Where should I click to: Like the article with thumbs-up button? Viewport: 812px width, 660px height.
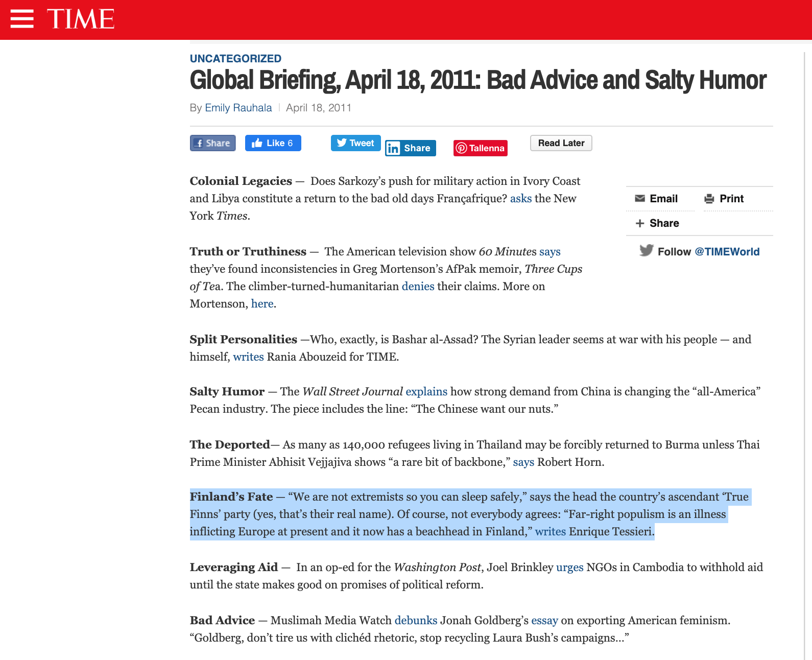click(x=273, y=143)
